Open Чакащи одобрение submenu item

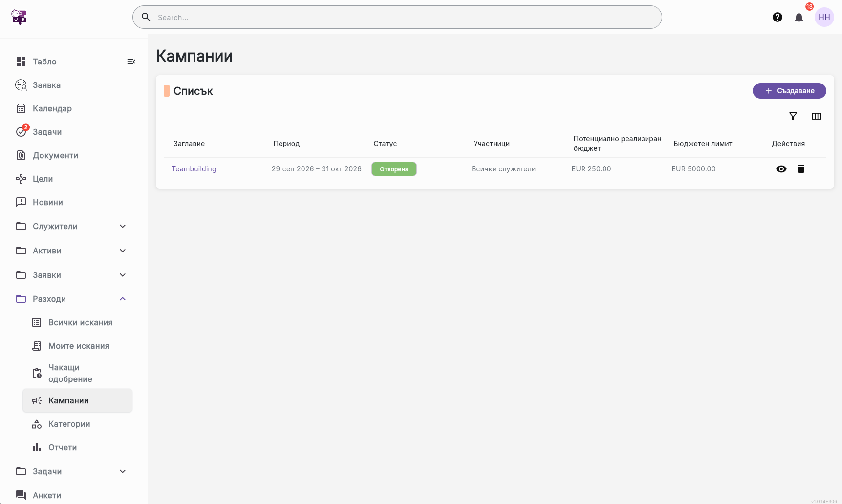pyautogui.click(x=77, y=373)
